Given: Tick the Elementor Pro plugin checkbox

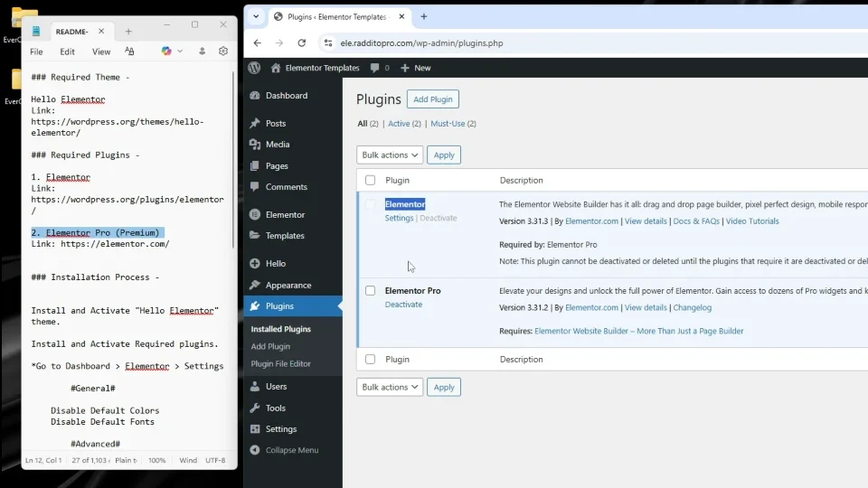Looking at the screenshot, I should tap(371, 290).
